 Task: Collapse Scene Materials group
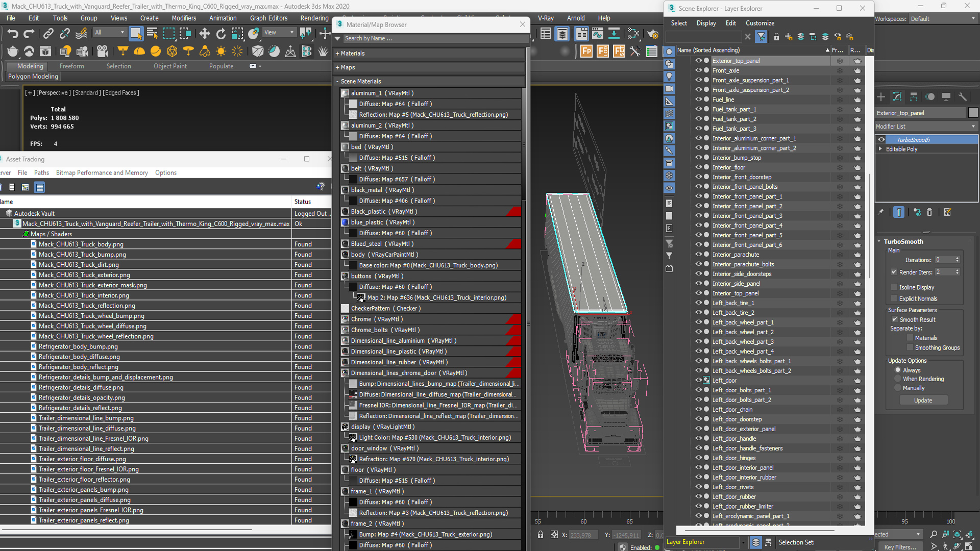(337, 82)
